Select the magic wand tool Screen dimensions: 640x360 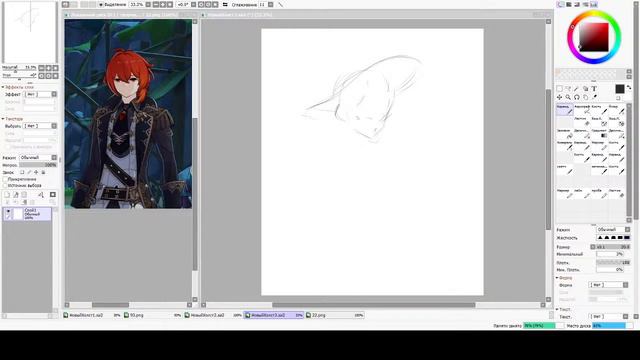coord(577,89)
